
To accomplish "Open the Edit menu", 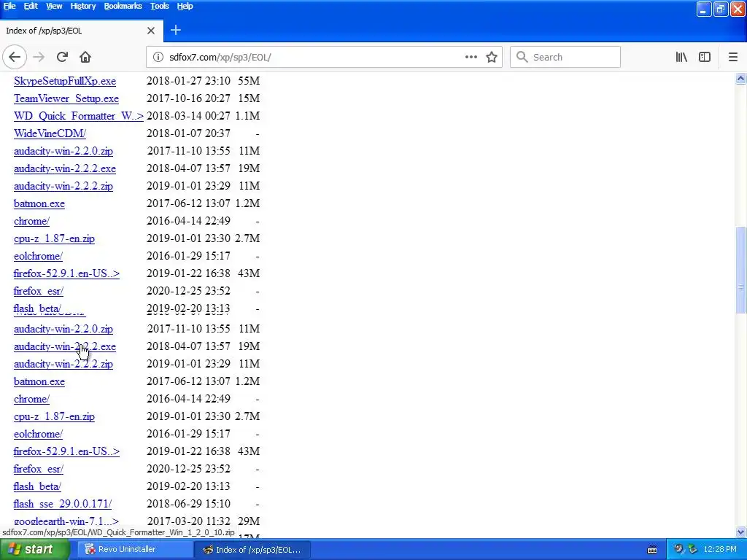I will pyautogui.click(x=31, y=6).
